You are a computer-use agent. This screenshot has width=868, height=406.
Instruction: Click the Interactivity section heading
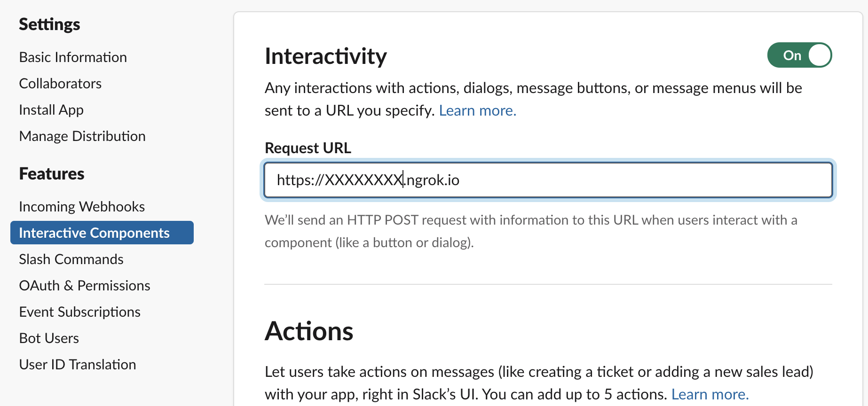325,56
